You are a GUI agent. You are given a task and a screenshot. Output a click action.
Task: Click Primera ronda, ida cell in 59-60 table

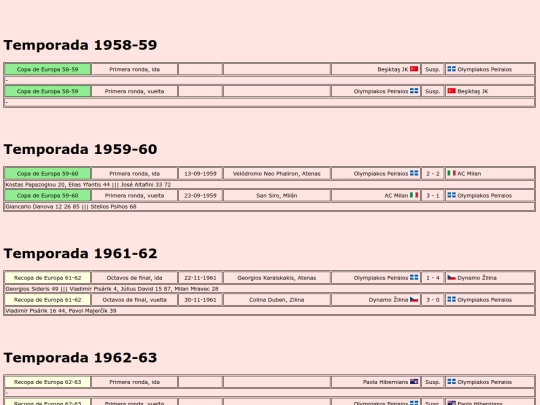pos(134,174)
